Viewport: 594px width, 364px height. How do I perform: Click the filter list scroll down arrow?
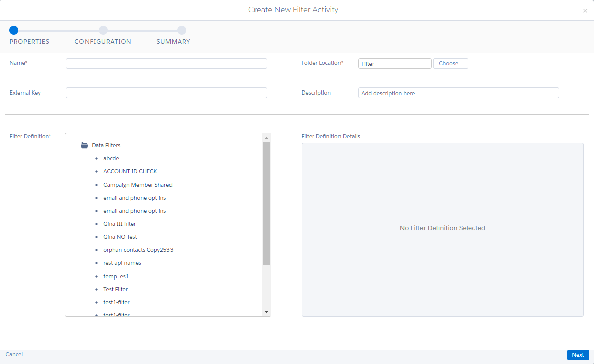(x=266, y=312)
